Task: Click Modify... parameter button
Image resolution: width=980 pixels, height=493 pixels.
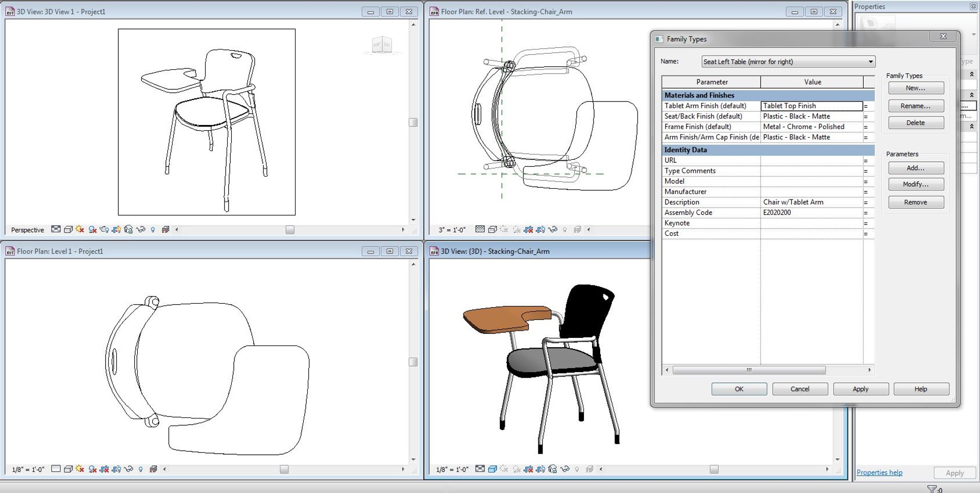Action: [916, 184]
